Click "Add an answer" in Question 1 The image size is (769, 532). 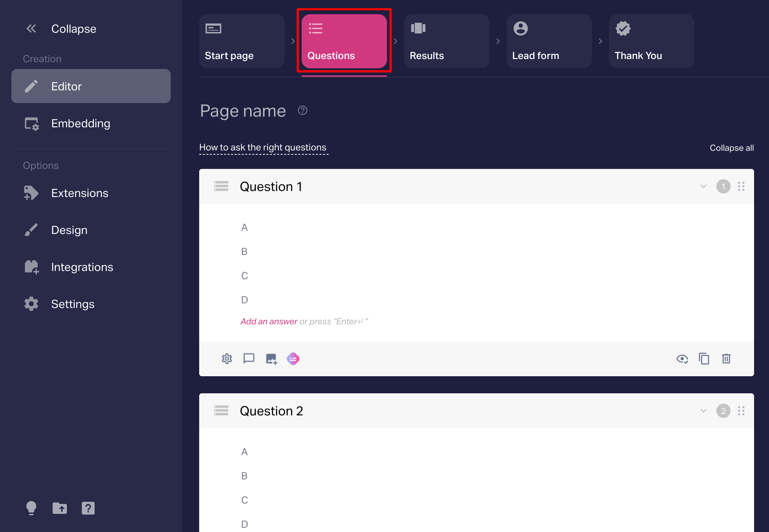coord(269,321)
